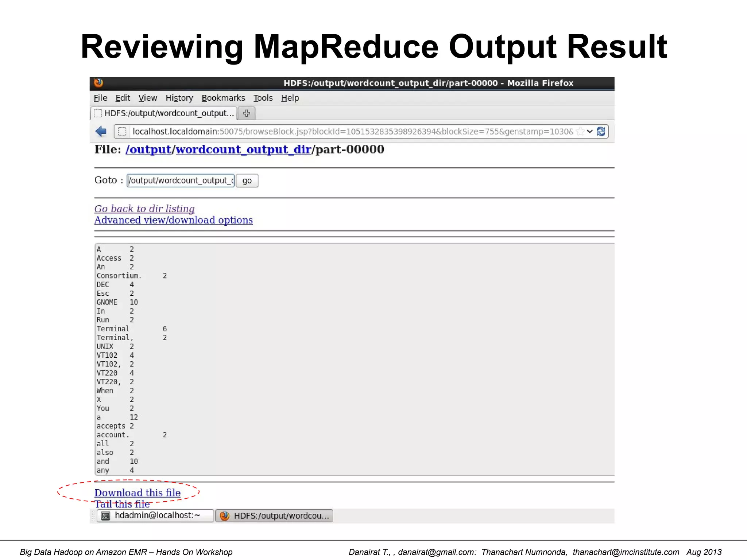Open the Help menu

(x=290, y=98)
